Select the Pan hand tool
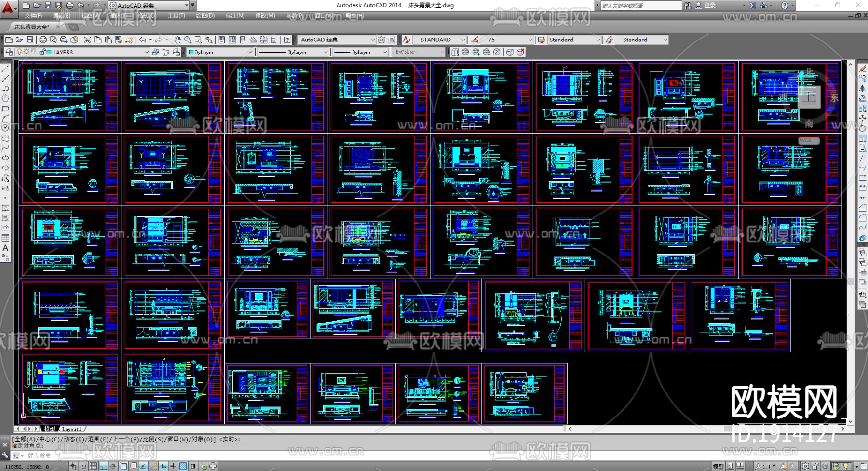 (177, 40)
